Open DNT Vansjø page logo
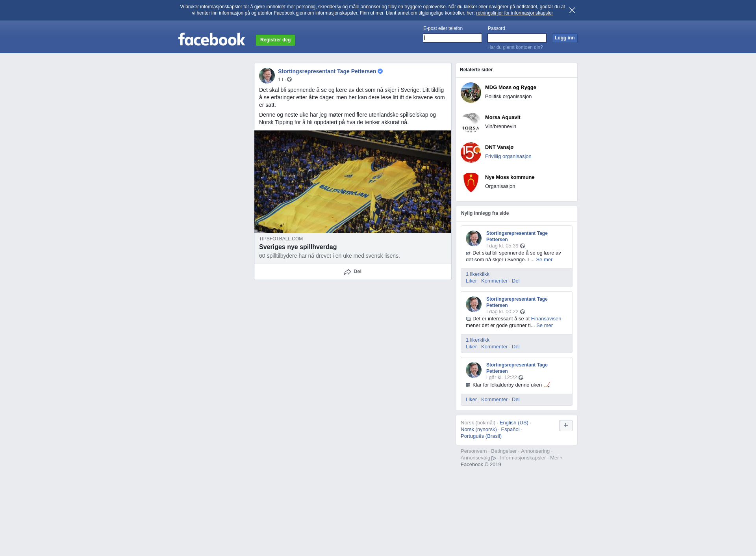756x556 pixels. click(x=471, y=152)
